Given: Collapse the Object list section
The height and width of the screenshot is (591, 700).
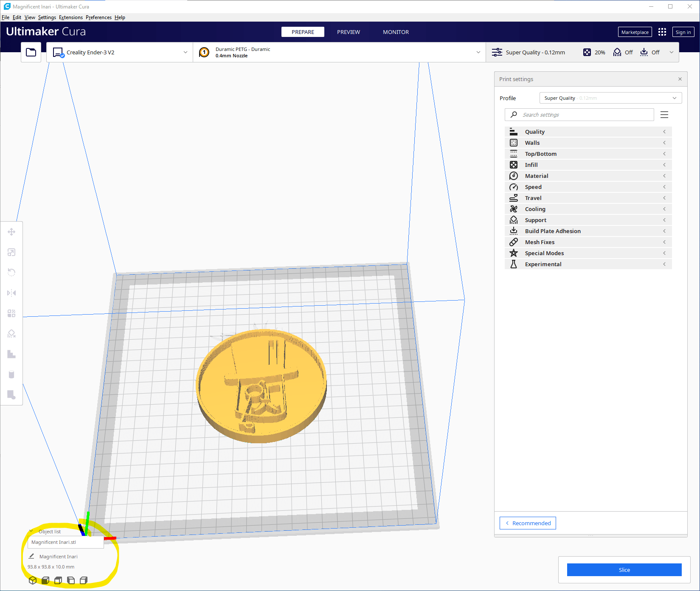Looking at the screenshot, I should [31, 531].
